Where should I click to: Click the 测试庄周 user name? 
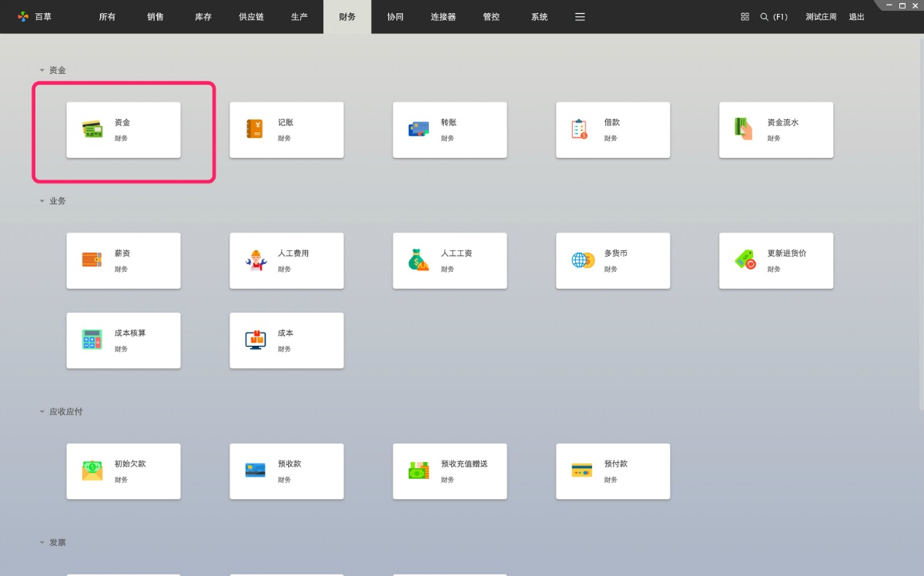(821, 16)
